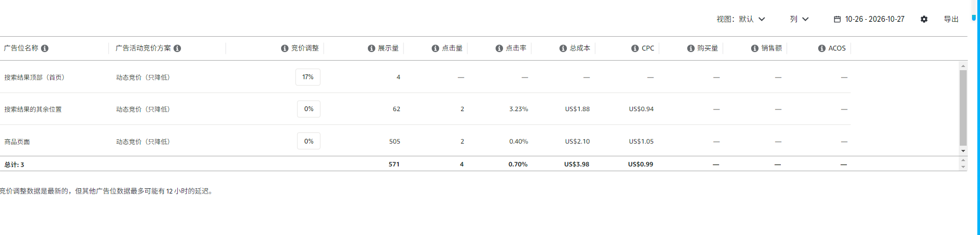The height and width of the screenshot is (235, 980).
Task: Edit 17% bid adjustment for 搜索结果顶部
Action: click(308, 77)
